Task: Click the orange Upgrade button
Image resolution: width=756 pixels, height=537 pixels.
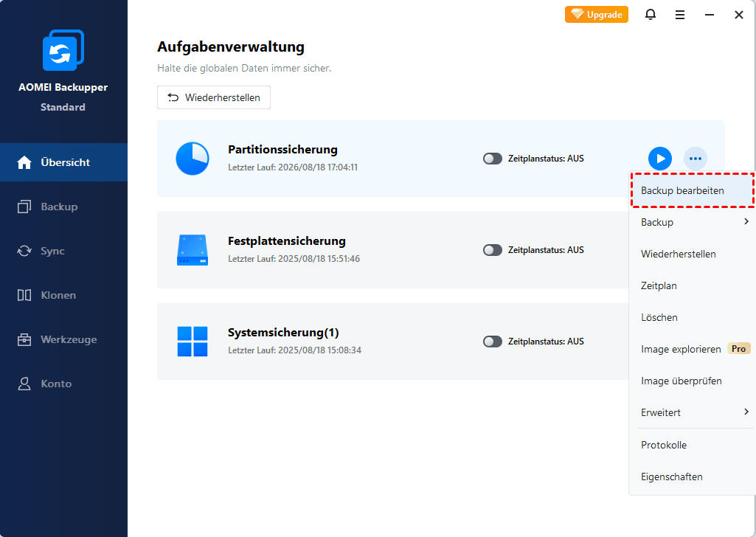Action: coord(597,15)
